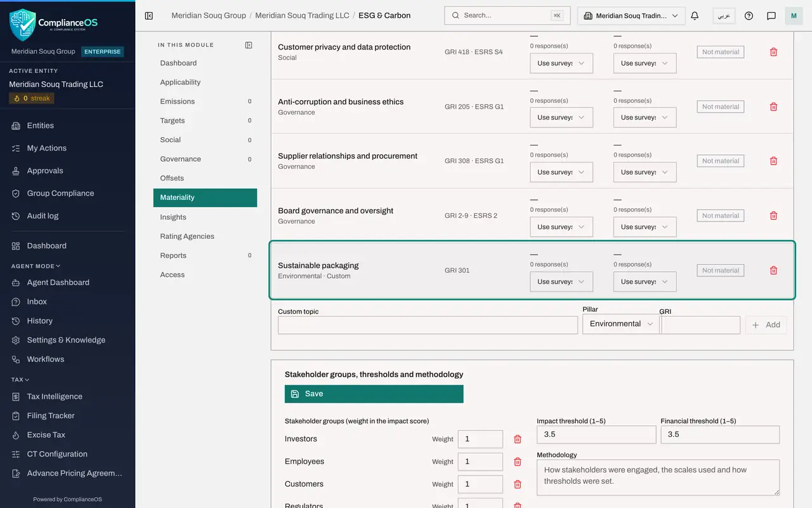Delete Anti-corruption and business ethics topic
The image size is (812, 508).
tap(773, 107)
